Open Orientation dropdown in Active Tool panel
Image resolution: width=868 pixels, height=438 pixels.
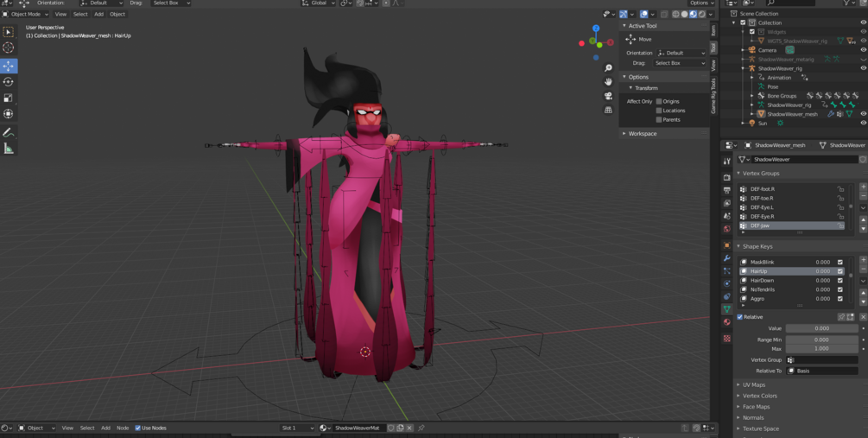click(681, 53)
